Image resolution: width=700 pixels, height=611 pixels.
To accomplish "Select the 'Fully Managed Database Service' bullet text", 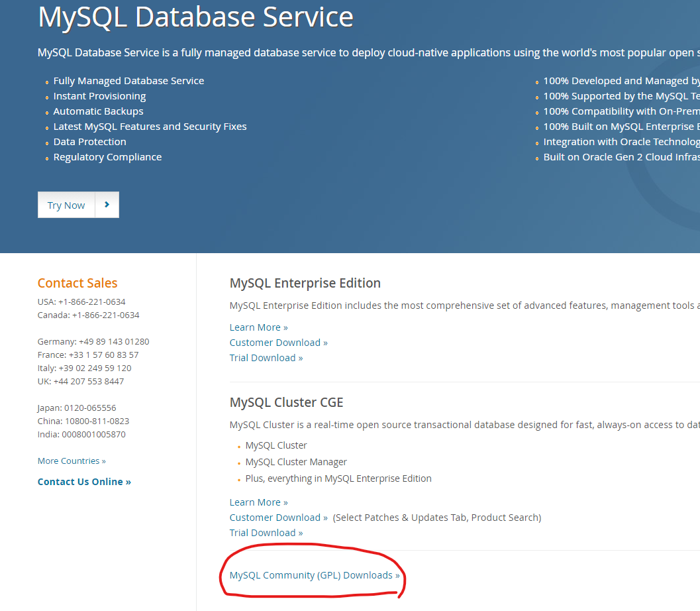I will [128, 81].
